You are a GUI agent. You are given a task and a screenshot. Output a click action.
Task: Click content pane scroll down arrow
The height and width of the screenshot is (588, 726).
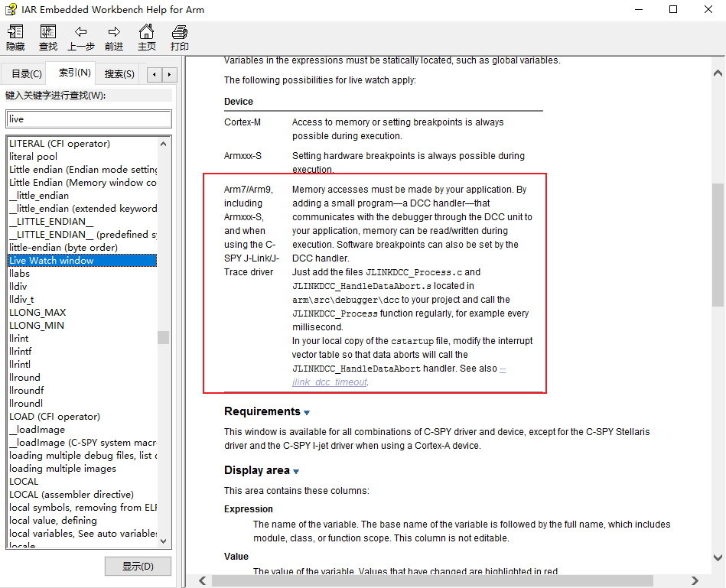(x=718, y=557)
